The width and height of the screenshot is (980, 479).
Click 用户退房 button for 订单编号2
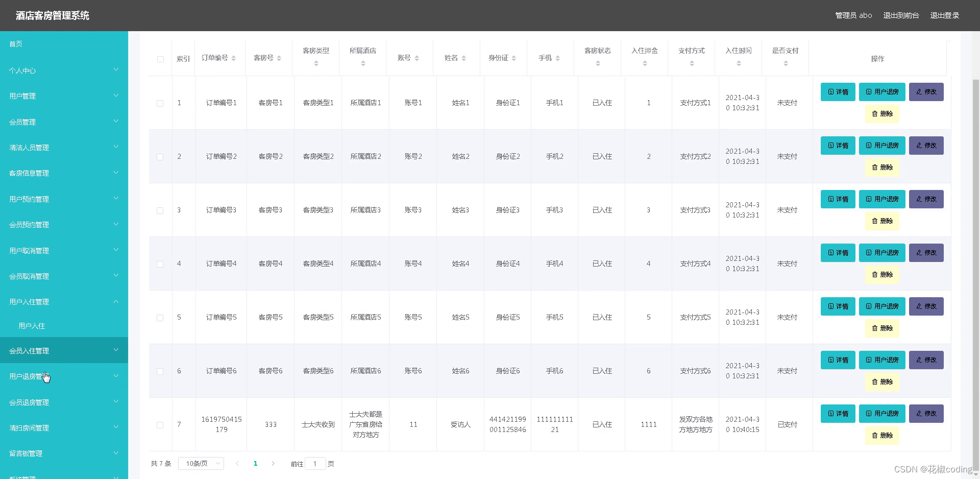pyautogui.click(x=882, y=146)
